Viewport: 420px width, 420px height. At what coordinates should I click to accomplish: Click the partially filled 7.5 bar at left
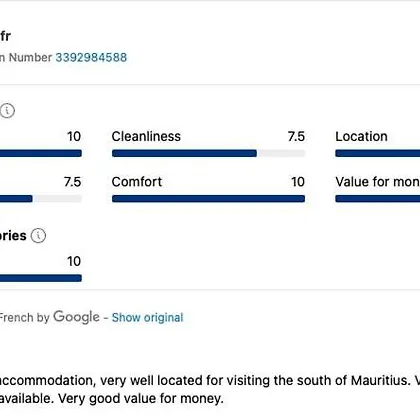(41, 199)
